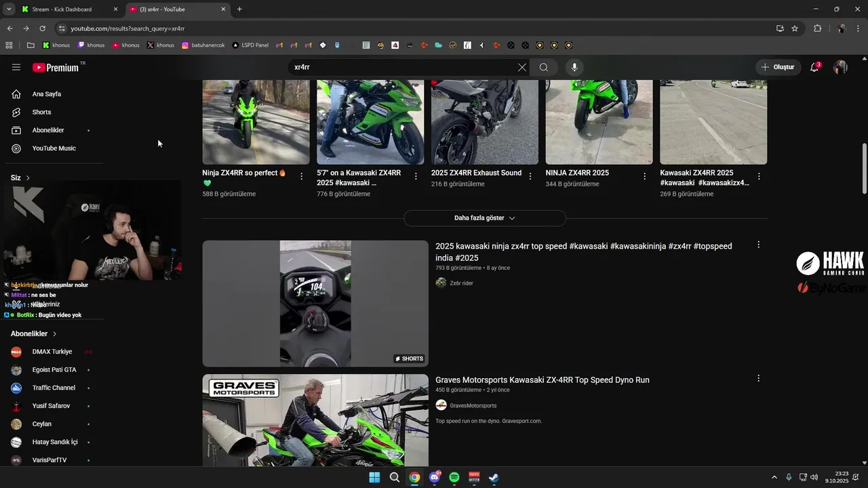Close the Kick Dashboard tab
Screen dimensions: 868x488
point(116,9)
